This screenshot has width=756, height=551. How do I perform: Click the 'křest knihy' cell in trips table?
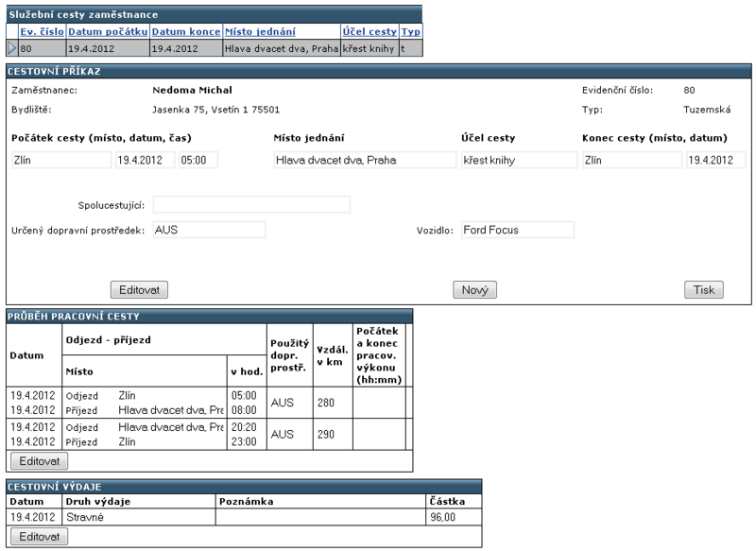[369, 48]
